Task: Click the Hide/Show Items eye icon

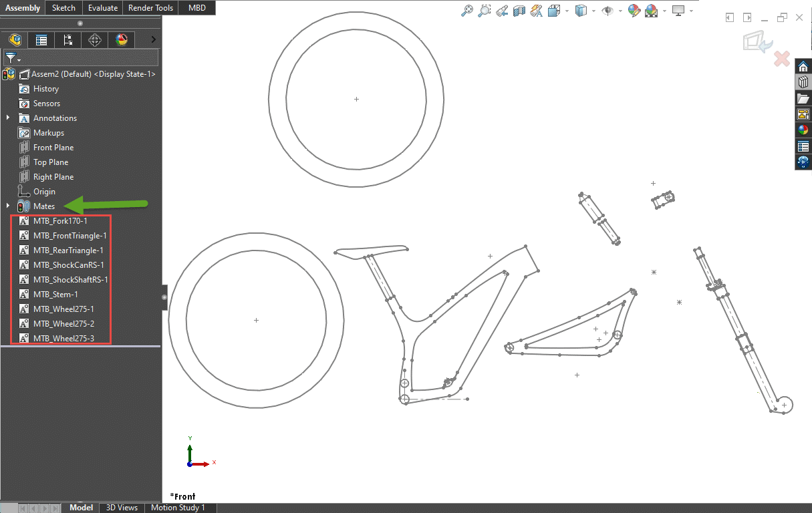Action: (607, 11)
